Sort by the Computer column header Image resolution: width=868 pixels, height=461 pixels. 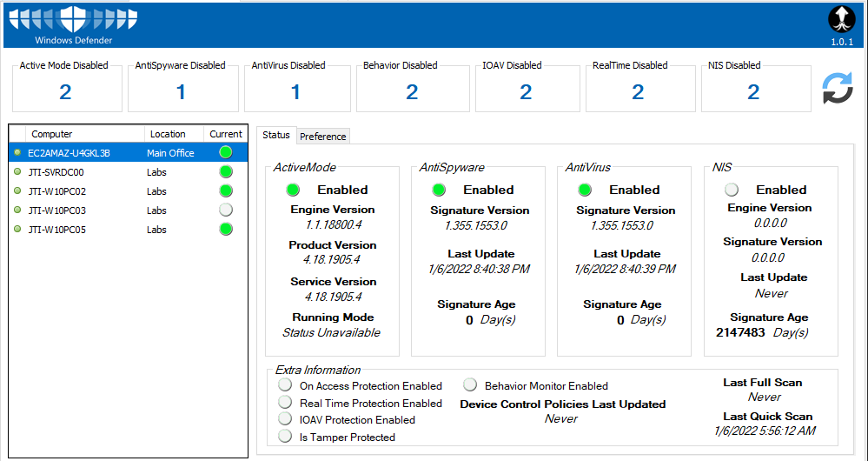click(x=84, y=134)
